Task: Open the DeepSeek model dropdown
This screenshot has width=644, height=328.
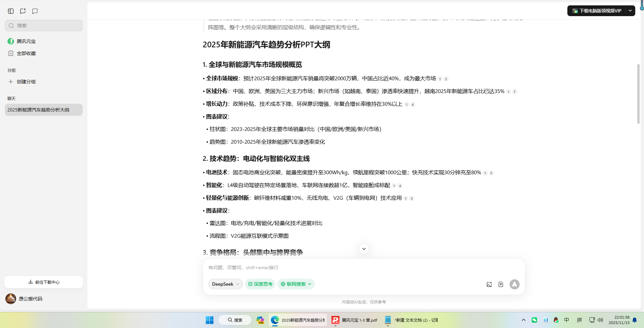Action: coord(225,284)
